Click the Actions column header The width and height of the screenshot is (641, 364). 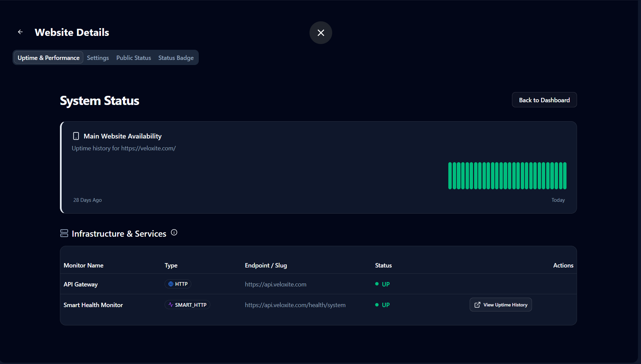pyautogui.click(x=563, y=265)
